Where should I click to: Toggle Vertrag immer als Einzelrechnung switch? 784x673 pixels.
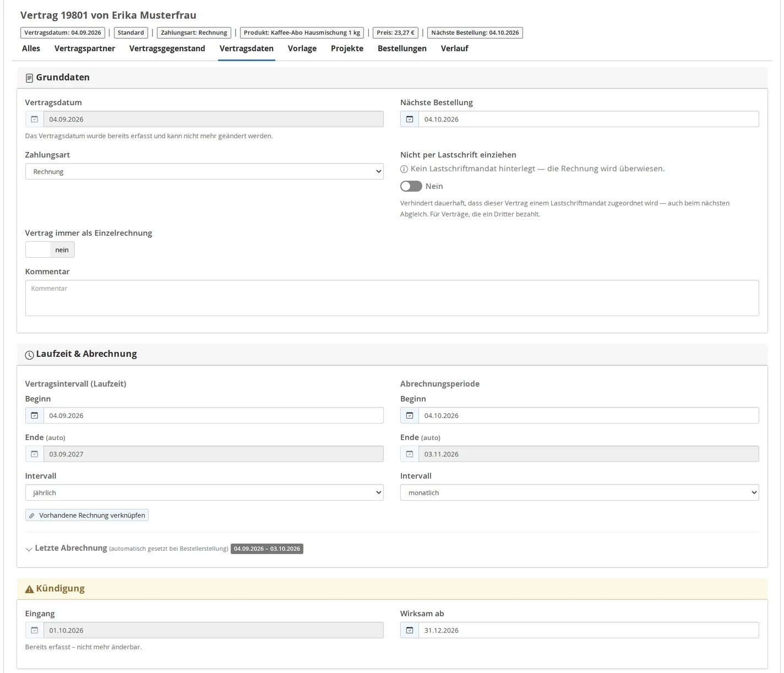pos(50,249)
